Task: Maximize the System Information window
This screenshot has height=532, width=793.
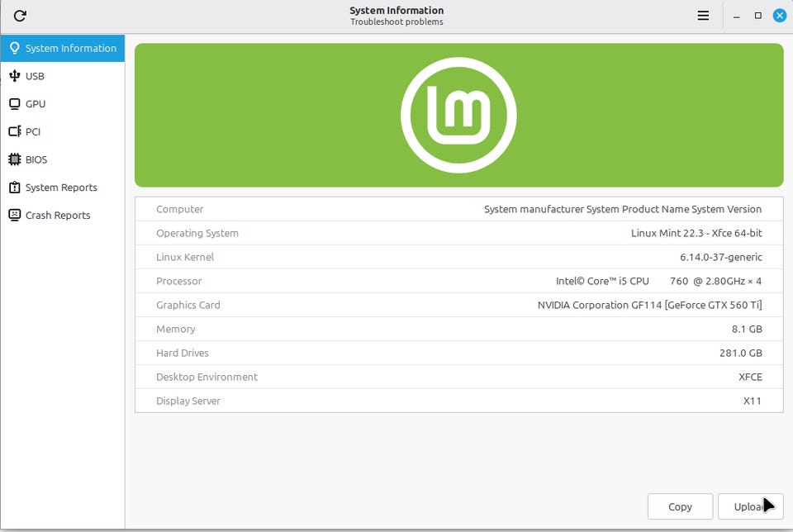Action: point(757,16)
